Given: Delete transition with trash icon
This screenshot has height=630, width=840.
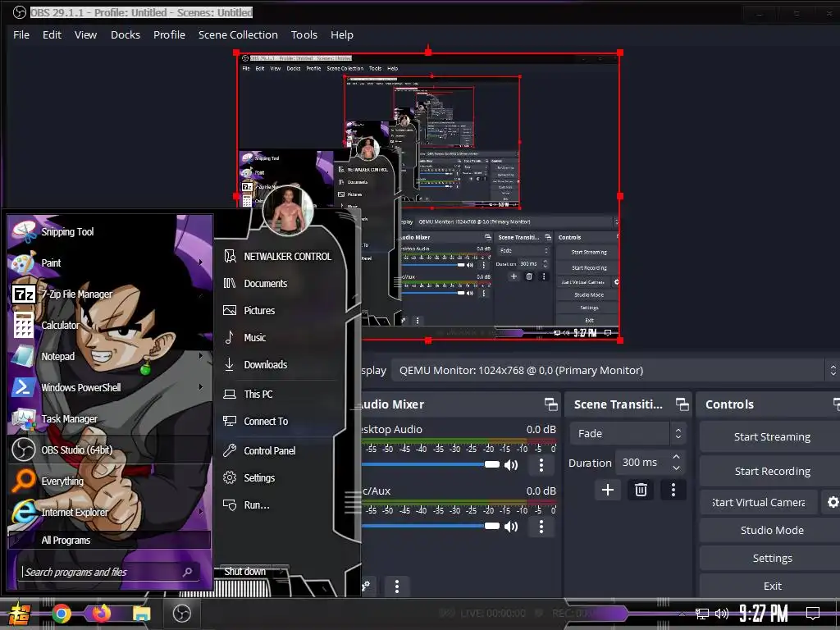Looking at the screenshot, I should [x=641, y=490].
